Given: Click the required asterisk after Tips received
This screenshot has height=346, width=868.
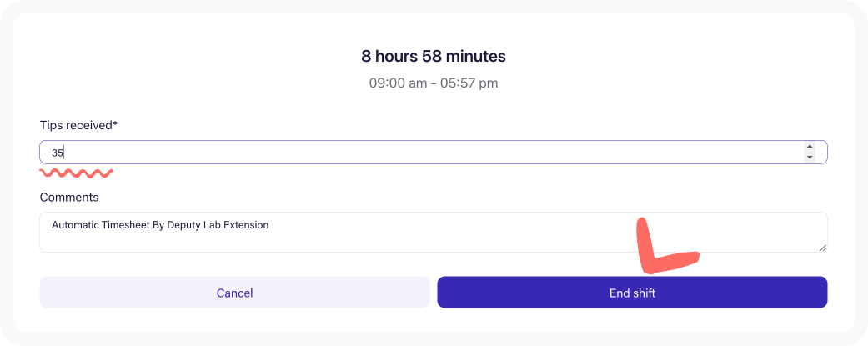Looking at the screenshot, I should tap(115, 124).
